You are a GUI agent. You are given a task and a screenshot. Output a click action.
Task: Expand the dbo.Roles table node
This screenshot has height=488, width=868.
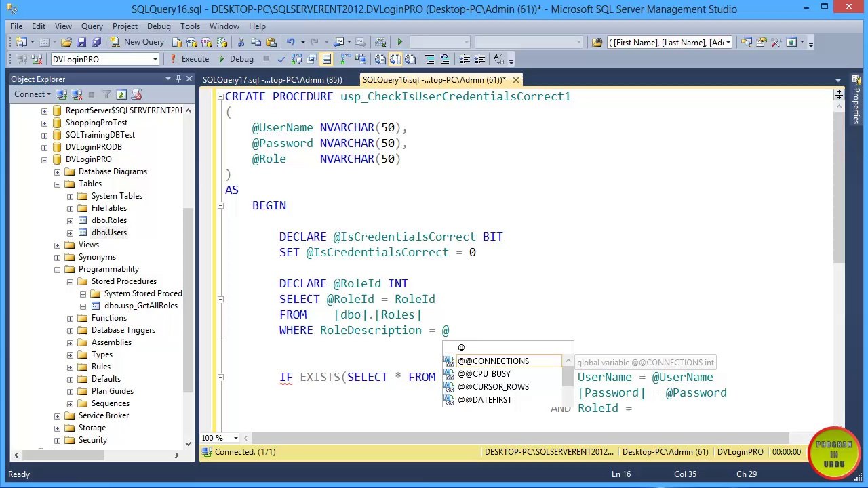click(x=71, y=220)
